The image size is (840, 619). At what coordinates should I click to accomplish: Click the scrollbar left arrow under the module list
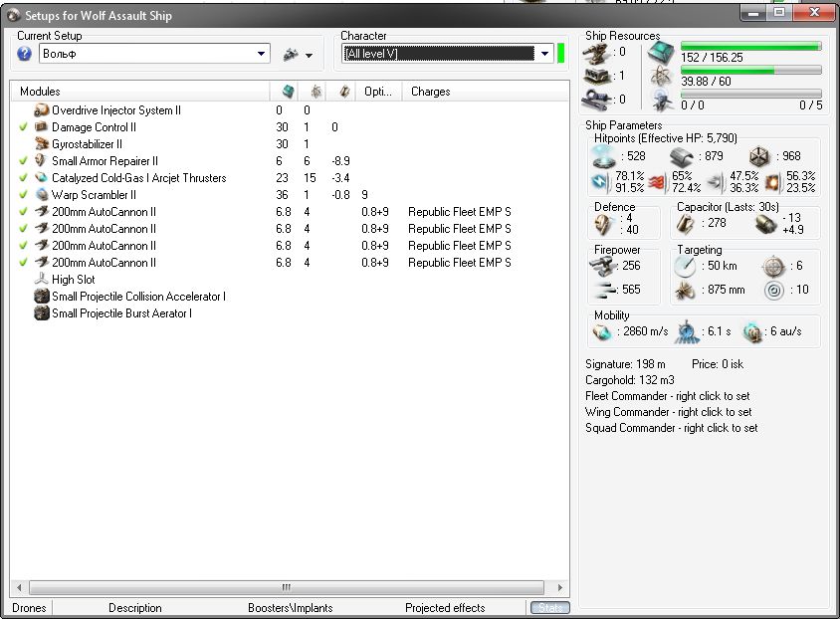(19, 587)
